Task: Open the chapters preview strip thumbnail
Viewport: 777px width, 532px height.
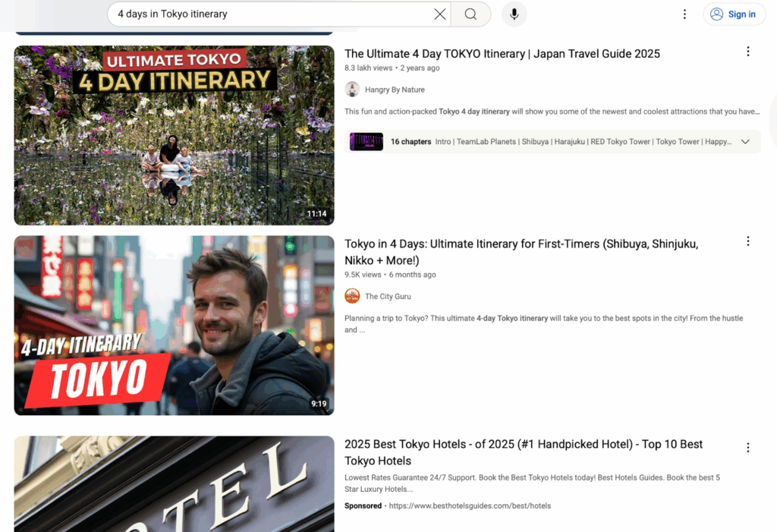Action: [366, 142]
